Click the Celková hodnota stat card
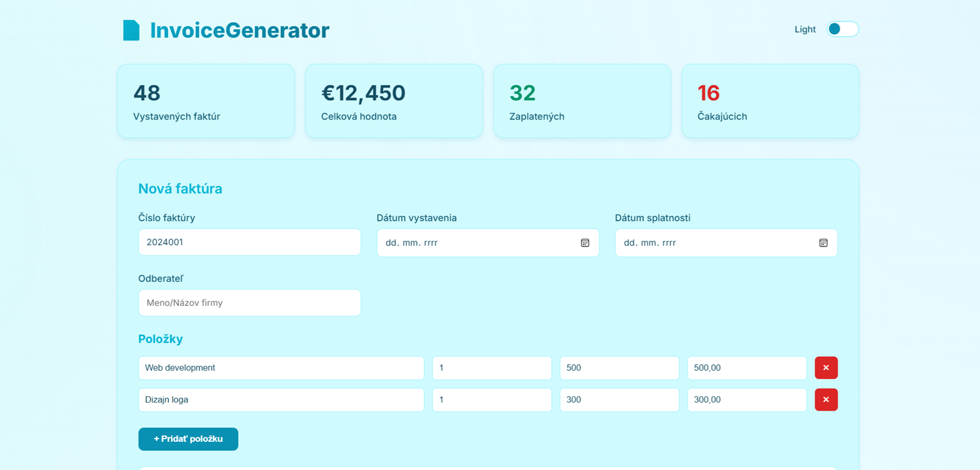Viewport: 980px width, 470px height. tap(394, 101)
